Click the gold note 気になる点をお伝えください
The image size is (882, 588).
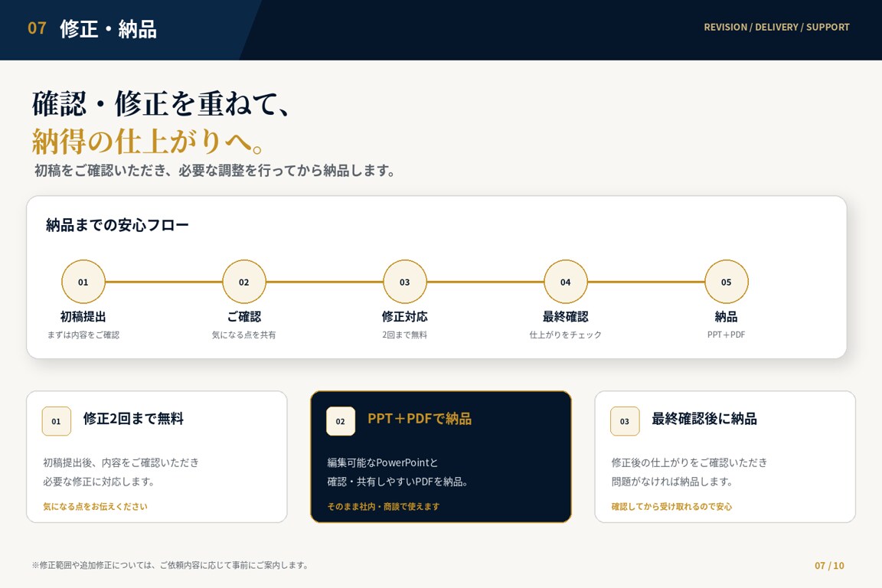click(95, 506)
